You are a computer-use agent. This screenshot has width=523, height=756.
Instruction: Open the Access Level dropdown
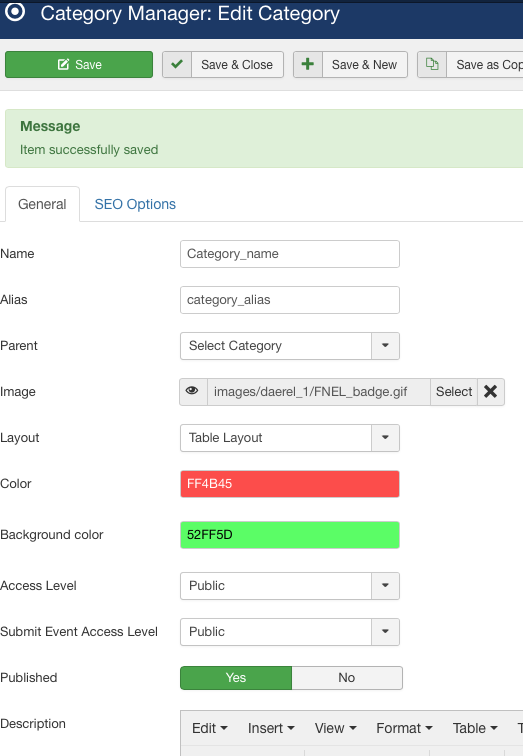pos(290,586)
